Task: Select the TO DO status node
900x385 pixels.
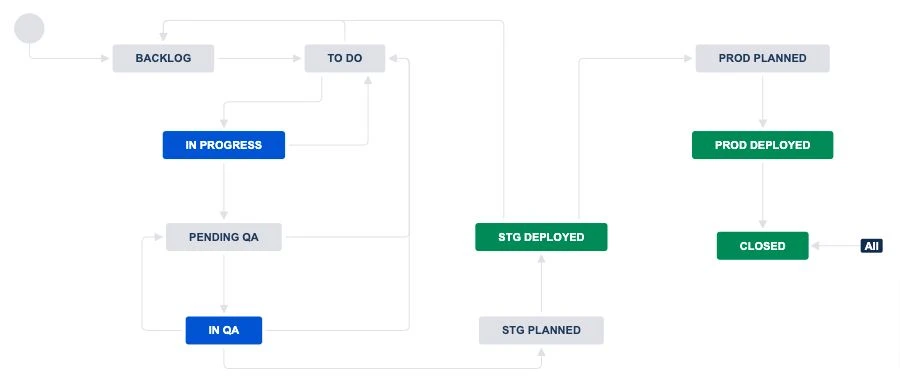Action: tap(345, 59)
